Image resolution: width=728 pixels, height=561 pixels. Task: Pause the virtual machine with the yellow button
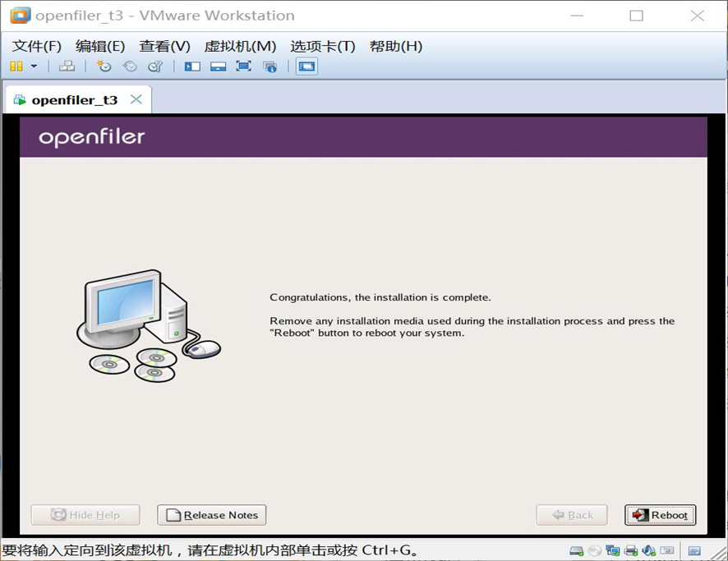click(16, 67)
